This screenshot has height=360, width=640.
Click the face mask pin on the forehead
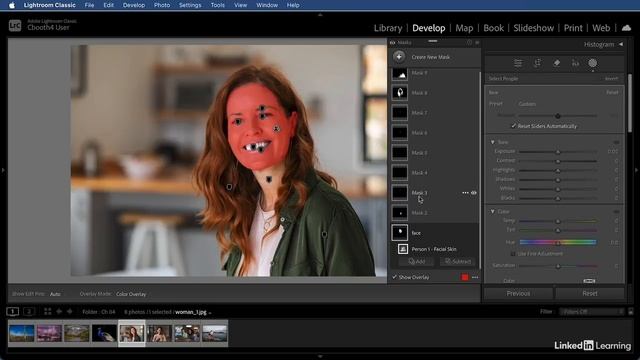pyautogui.click(x=262, y=108)
